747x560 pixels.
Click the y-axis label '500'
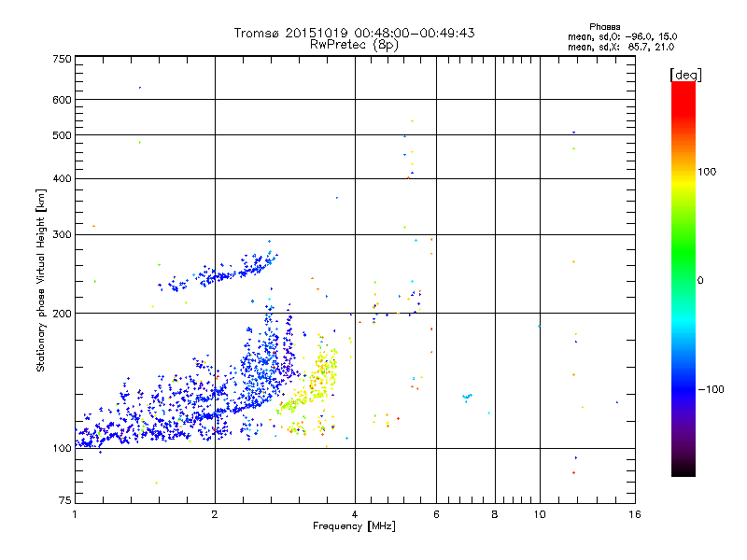click(x=62, y=135)
